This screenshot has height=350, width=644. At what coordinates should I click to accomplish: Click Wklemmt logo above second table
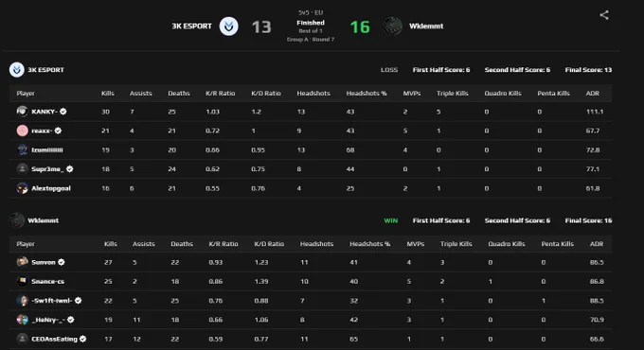17,220
